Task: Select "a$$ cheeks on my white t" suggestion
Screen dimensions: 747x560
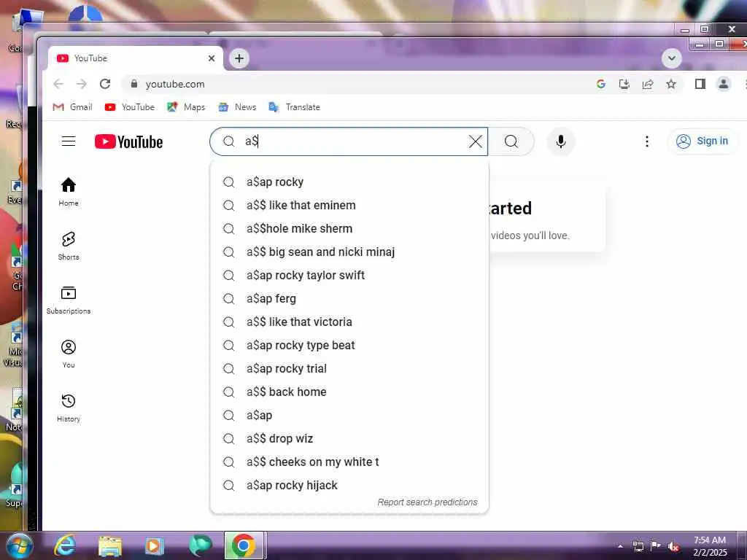Action: coord(349,462)
